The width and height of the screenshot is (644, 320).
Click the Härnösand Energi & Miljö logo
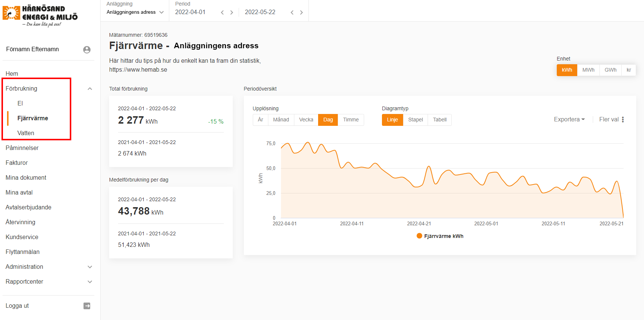coord(40,16)
